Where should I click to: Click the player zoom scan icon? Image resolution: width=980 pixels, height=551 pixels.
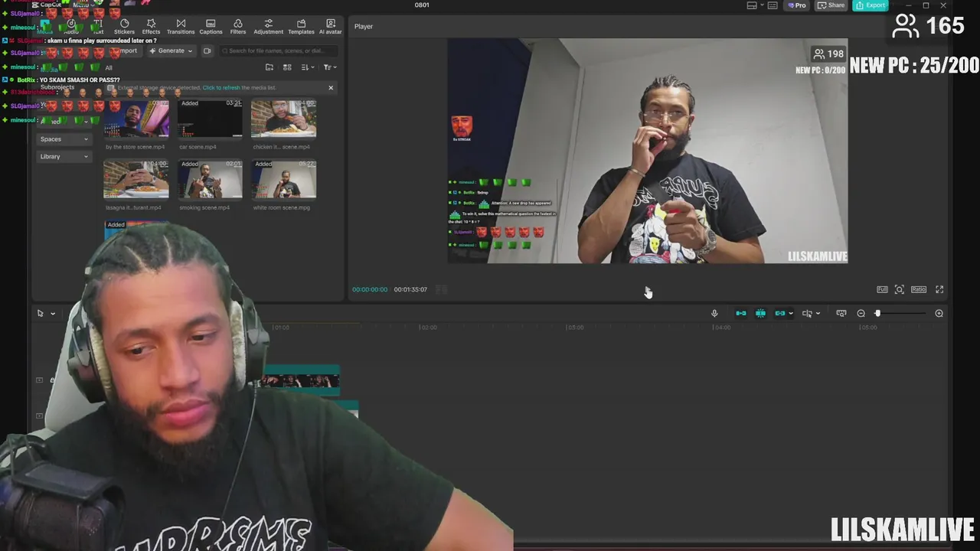pyautogui.click(x=900, y=289)
